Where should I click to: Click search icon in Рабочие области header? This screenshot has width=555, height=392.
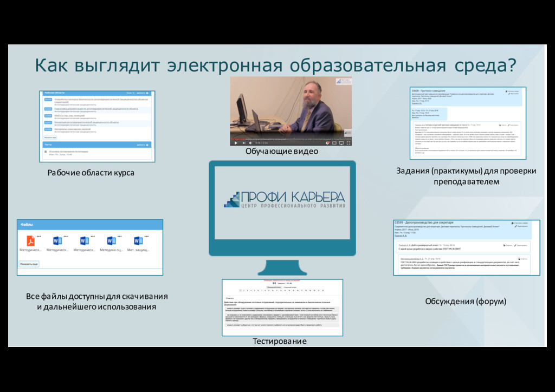click(x=133, y=93)
